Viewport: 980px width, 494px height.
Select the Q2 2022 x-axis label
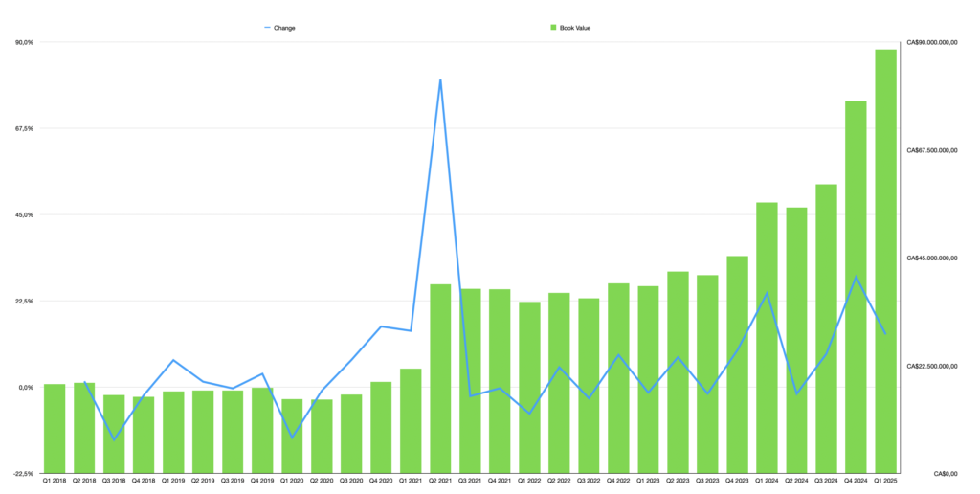click(559, 480)
